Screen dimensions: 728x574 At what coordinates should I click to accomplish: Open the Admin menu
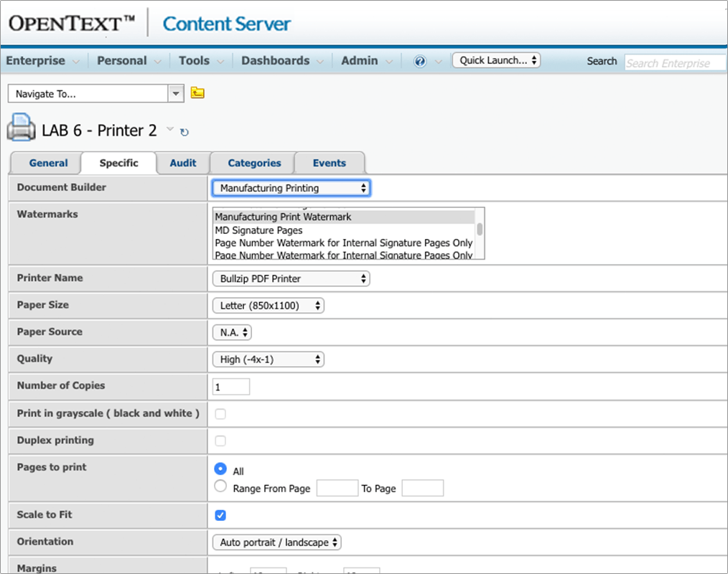pyautogui.click(x=367, y=61)
